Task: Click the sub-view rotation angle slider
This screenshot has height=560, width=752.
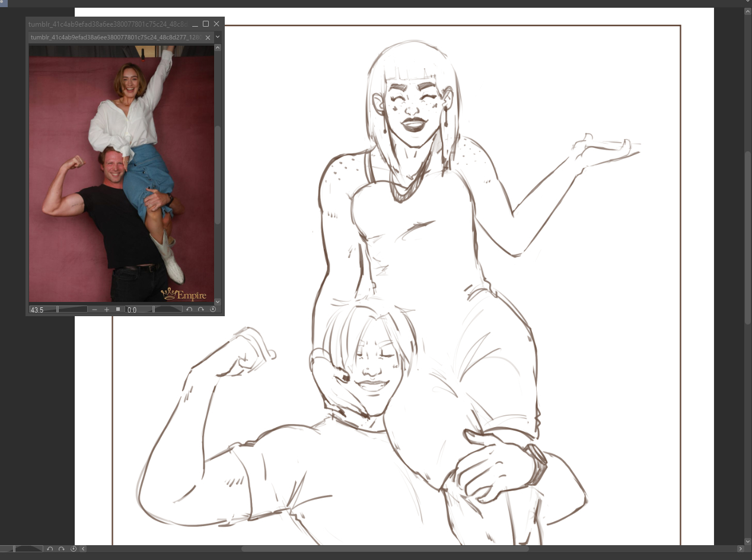Action: coord(168,310)
